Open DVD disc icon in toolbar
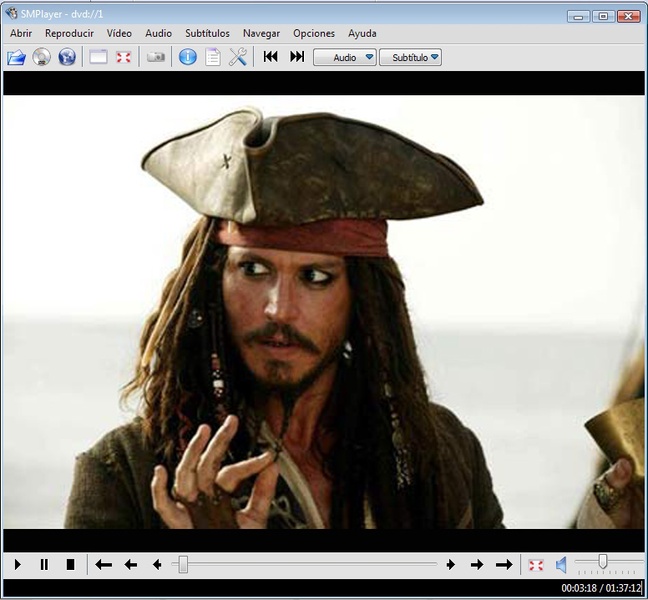Image resolution: width=648 pixels, height=600 pixels. pyautogui.click(x=41, y=57)
